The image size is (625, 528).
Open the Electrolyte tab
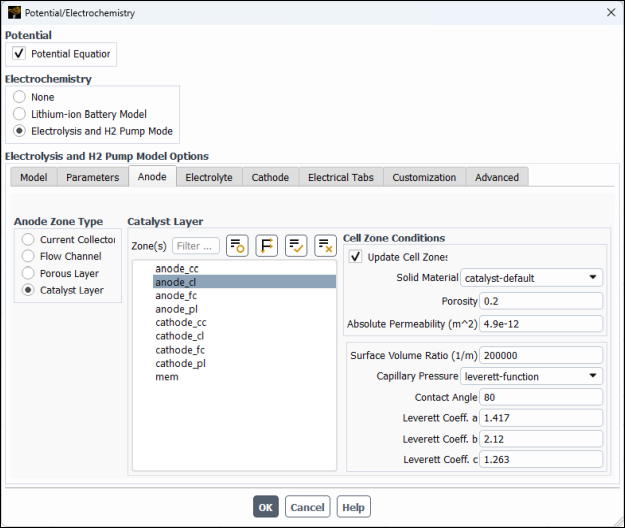point(209,177)
